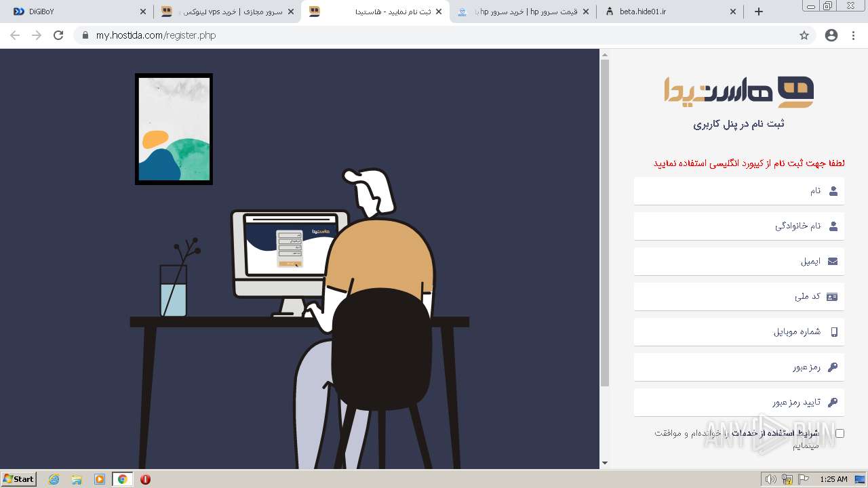Open the Windows Start menu

19,479
